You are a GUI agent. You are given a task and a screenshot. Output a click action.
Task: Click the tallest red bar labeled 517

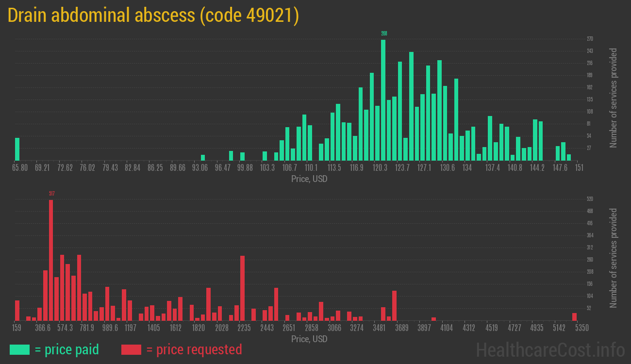click(51, 260)
